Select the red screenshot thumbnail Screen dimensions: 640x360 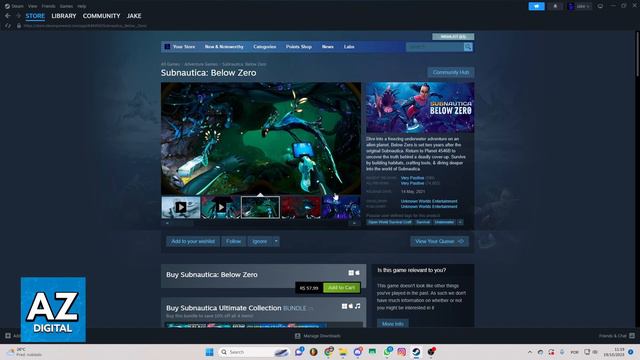[301, 207]
